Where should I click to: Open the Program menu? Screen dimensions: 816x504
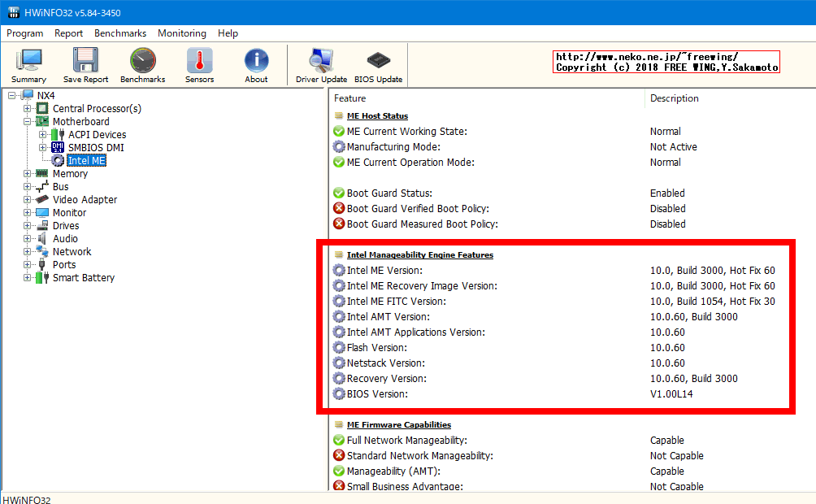[x=25, y=33]
